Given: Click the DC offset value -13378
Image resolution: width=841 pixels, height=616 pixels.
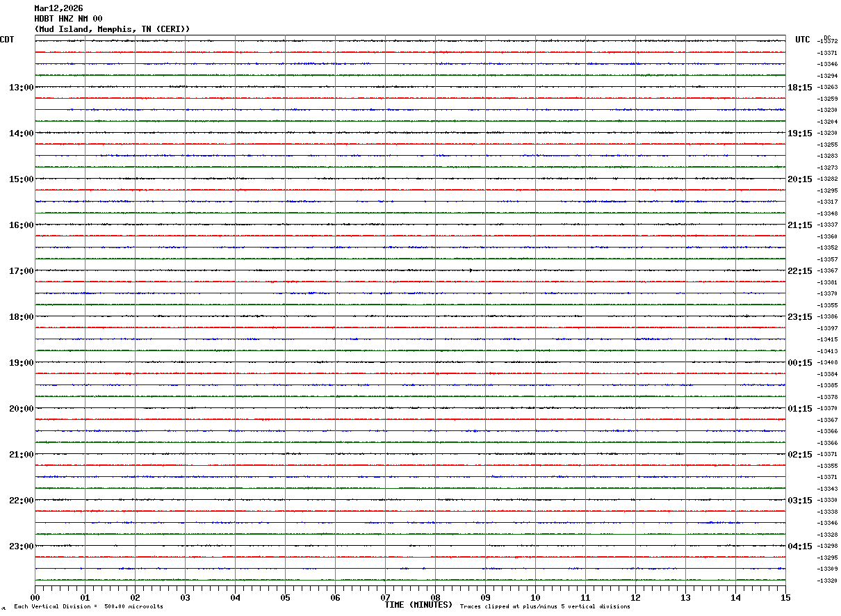Looking at the screenshot, I should click(828, 397).
